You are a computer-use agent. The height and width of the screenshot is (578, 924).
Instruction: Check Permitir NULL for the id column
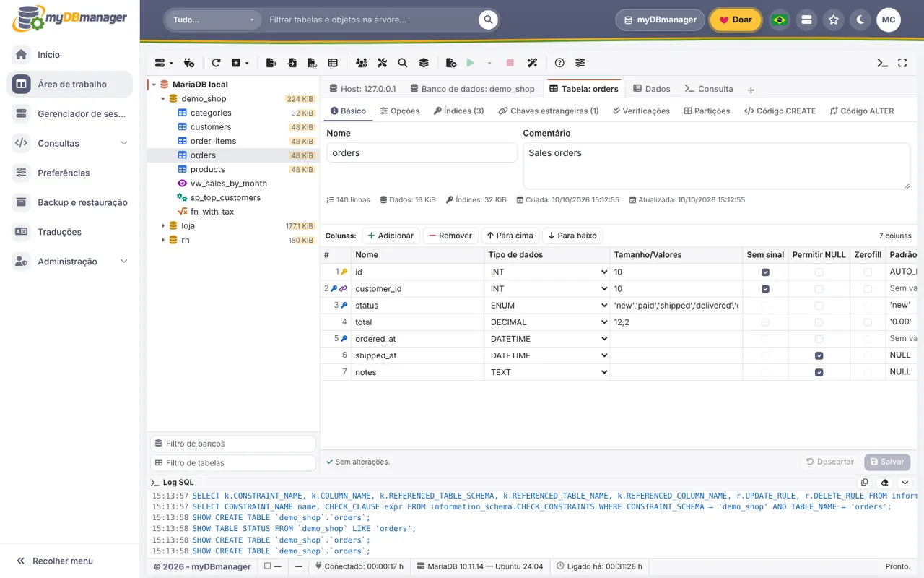click(x=819, y=272)
